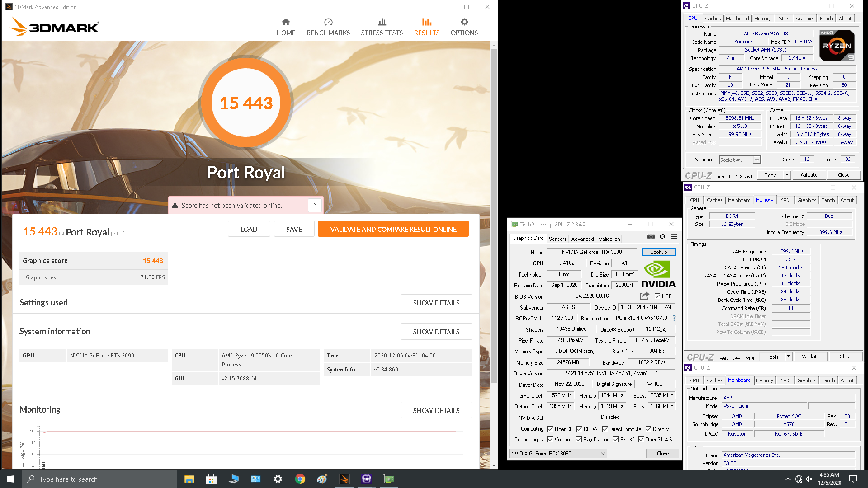Open the HOME section in 3DMark
Screen dimensions: 868x488
(286, 27)
